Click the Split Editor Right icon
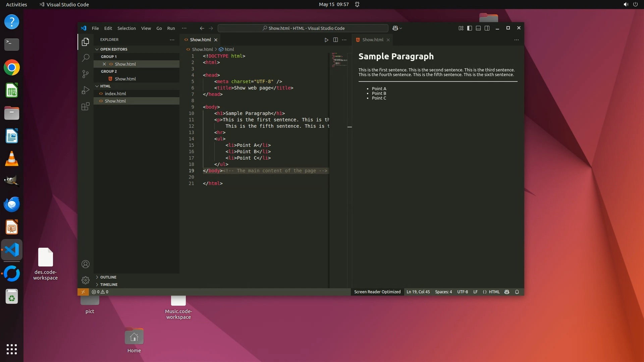Image resolution: width=644 pixels, height=362 pixels. point(335,40)
